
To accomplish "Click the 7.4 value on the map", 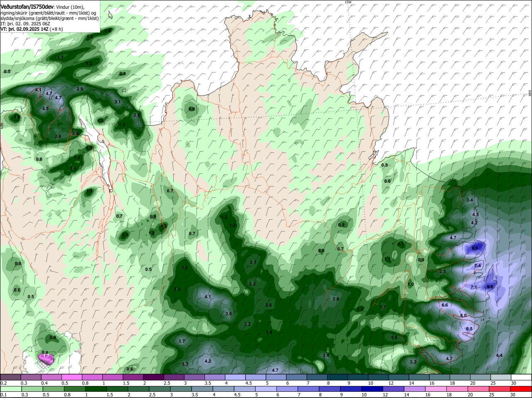I will (x=478, y=265).
